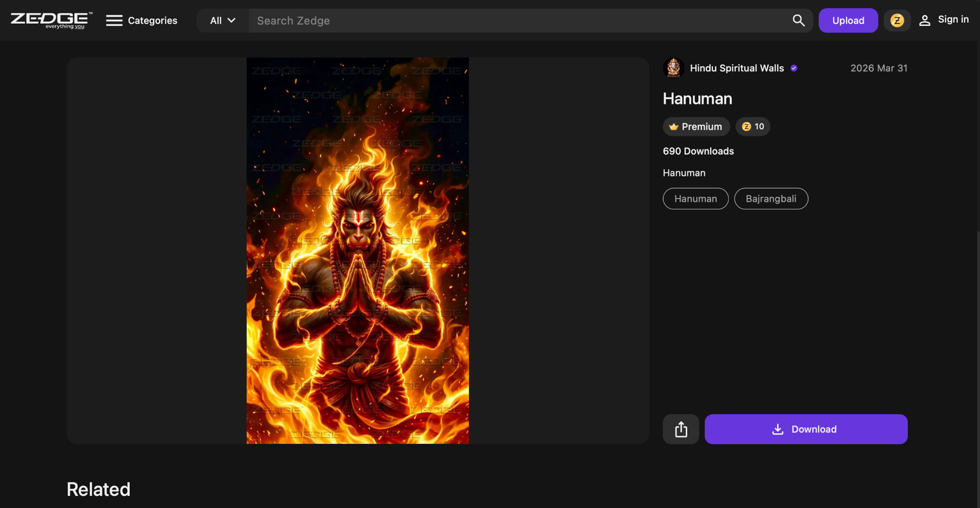Sign in to your account

coord(944,20)
